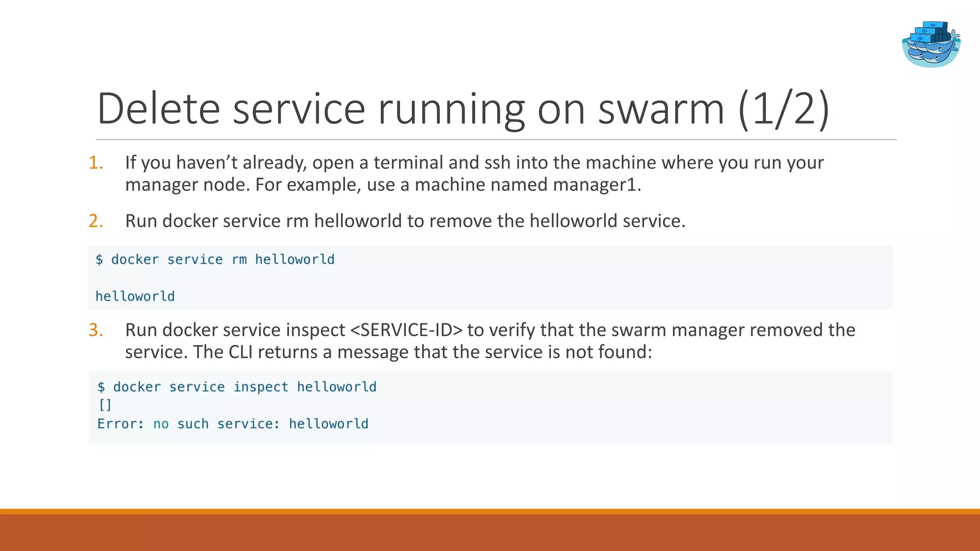Click the line "service. The CLI returns a message"
Viewport: 980px width, 551px height.
tap(388, 352)
